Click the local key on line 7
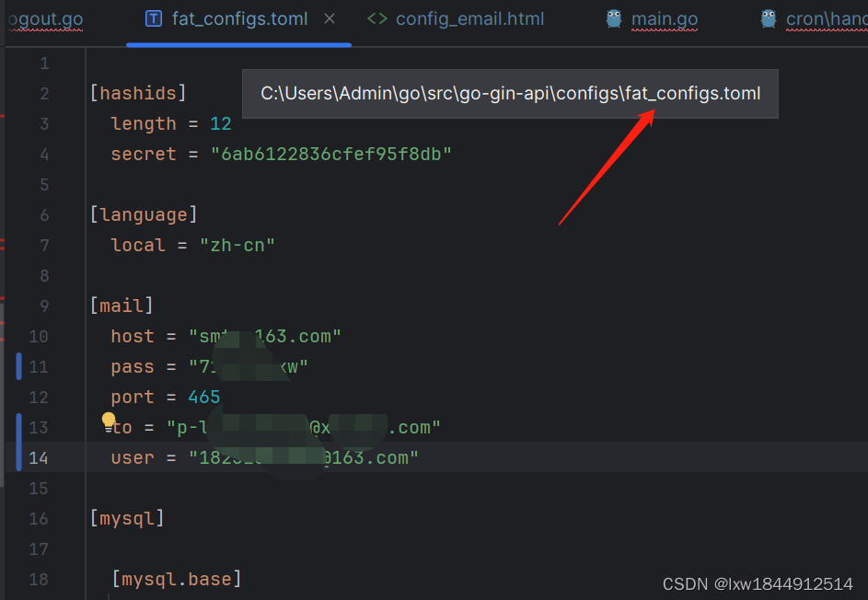The height and width of the screenshot is (600, 868). (138, 245)
